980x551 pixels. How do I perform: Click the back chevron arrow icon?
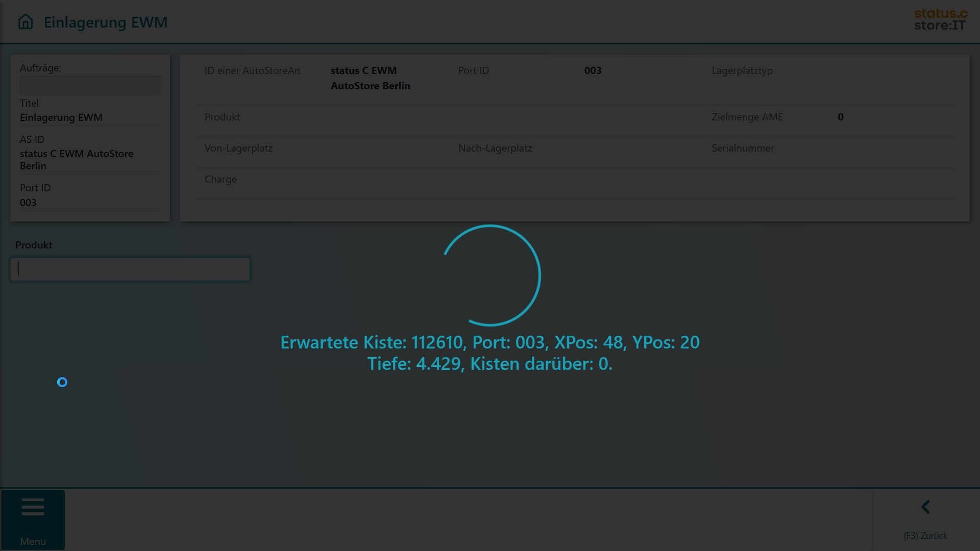click(x=925, y=507)
